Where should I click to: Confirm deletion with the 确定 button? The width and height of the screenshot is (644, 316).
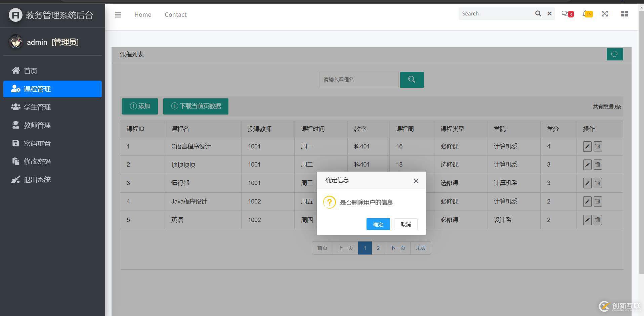[x=378, y=224]
